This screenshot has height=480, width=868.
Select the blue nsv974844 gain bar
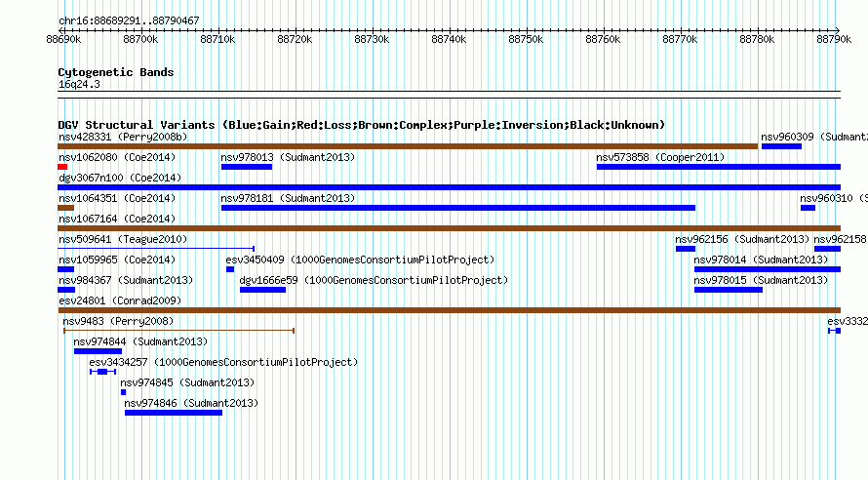(98, 351)
